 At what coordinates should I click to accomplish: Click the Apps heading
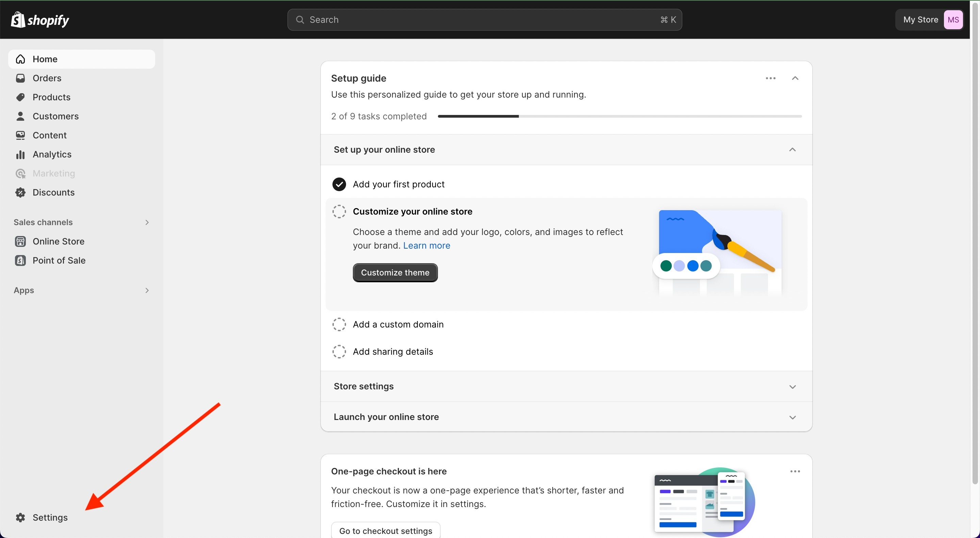point(23,290)
